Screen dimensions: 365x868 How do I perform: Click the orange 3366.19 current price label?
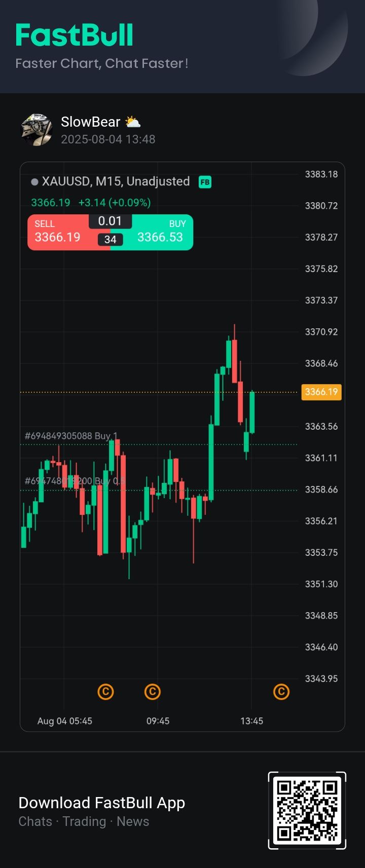(x=321, y=392)
